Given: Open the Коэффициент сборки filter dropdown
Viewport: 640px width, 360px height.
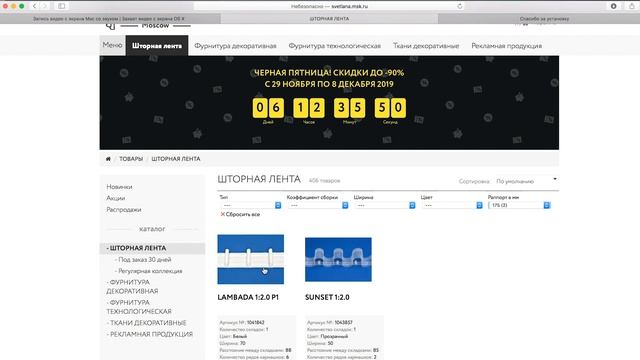Looking at the screenshot, I should click(318, 205).
